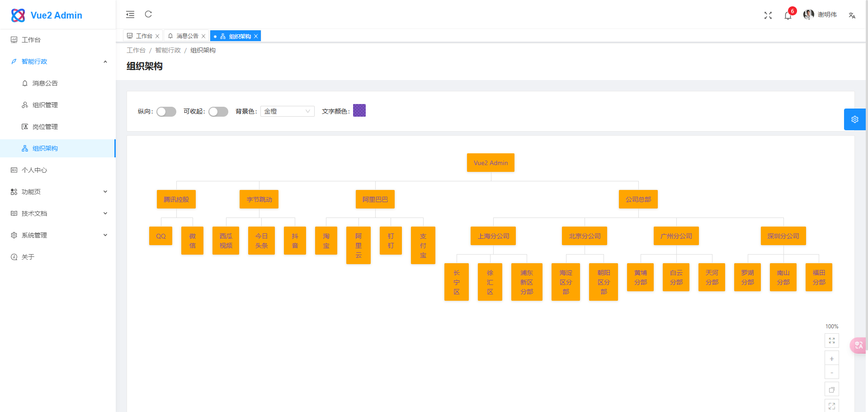The height and width of the screenshot is (412, 868).
Task: Click the QQ chart node
Action: pos(161,236)
